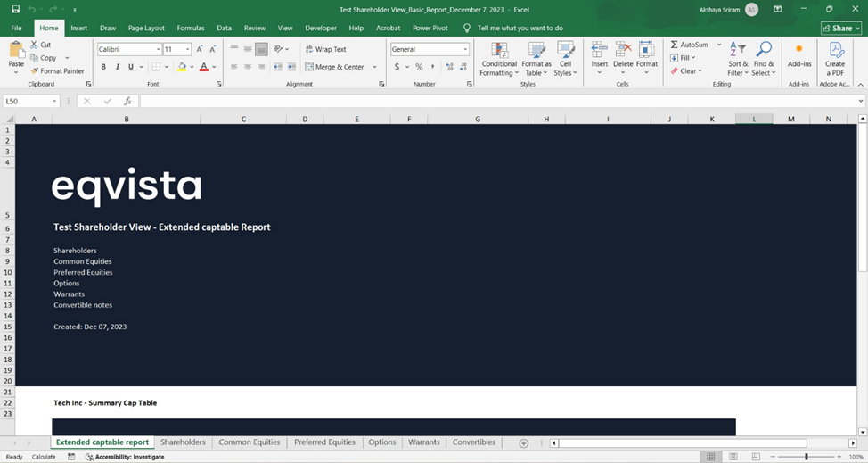Toggle Bold formatting
The image size is (868, 463).
(103, 66)
